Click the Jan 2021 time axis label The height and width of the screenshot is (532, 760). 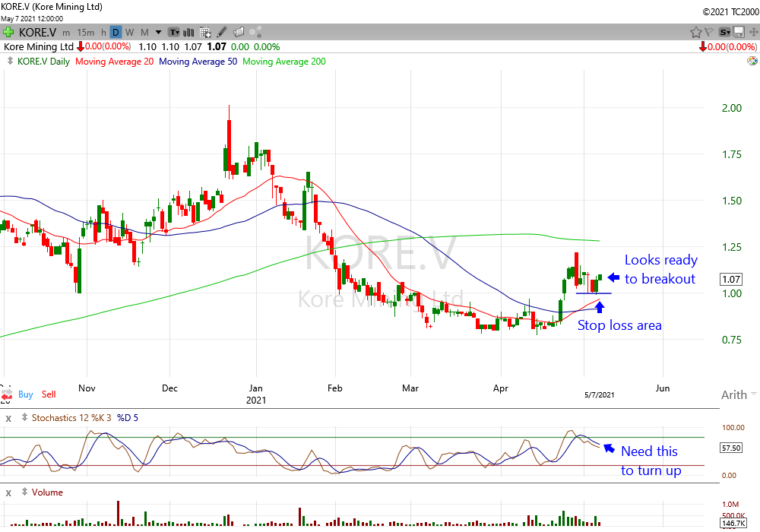256,394
